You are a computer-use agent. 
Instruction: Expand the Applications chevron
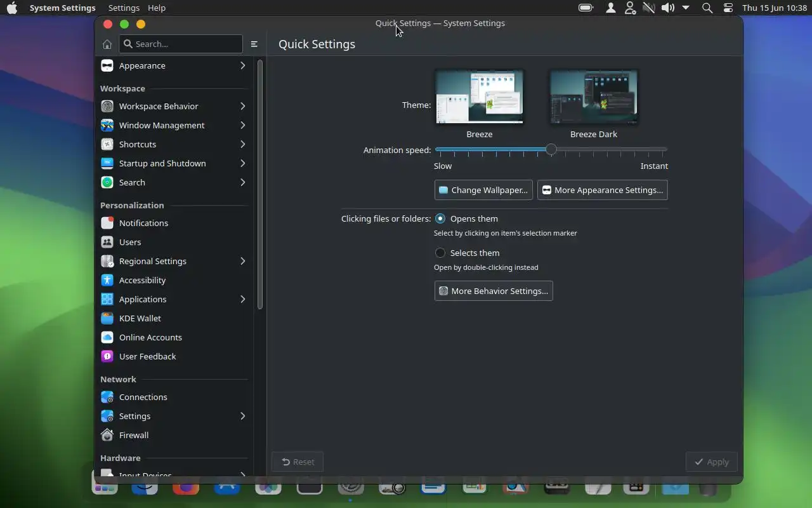tap(242, 299)
